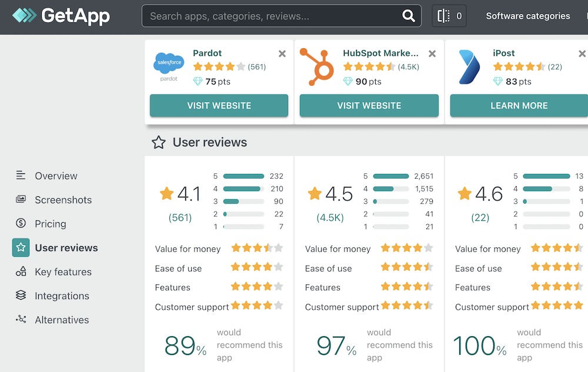The width and height of the screenshot is (588, 372).
Task: Select Pricing in sidebar
Action: pos(50,224)
